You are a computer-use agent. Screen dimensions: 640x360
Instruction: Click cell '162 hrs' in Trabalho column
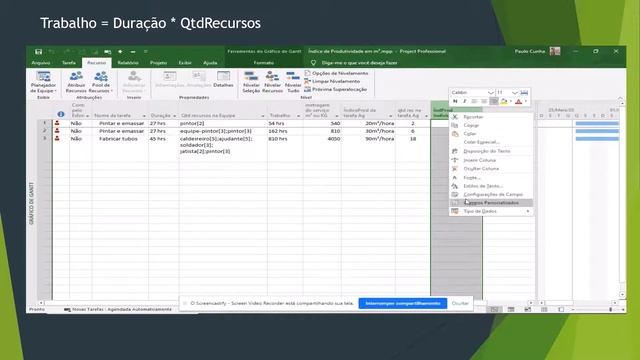coord(285,131)
